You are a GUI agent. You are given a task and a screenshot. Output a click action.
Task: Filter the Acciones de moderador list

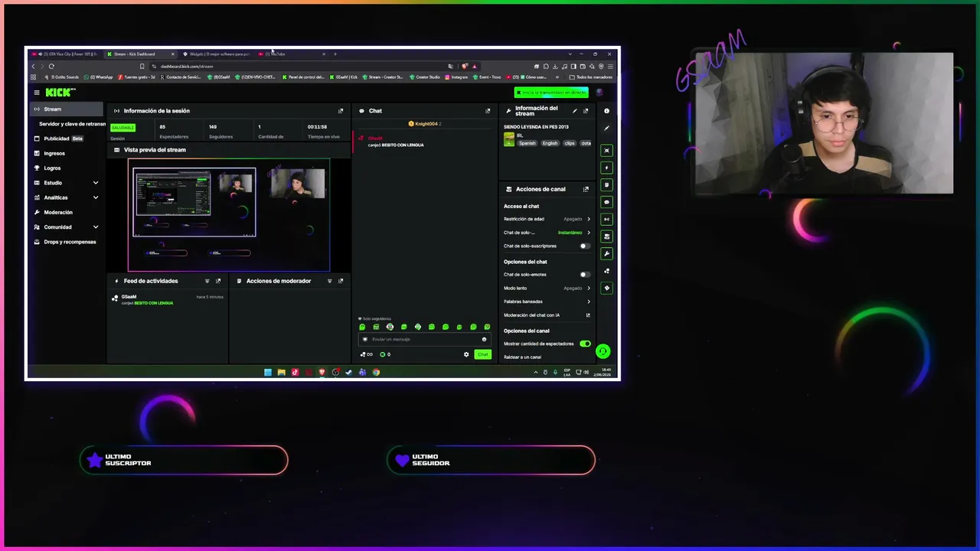coord(329,281)
